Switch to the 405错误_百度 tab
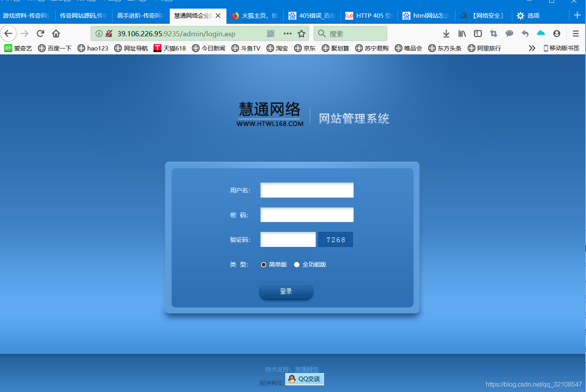This screenshot has height=392, width=586. (x=313, y=16)
